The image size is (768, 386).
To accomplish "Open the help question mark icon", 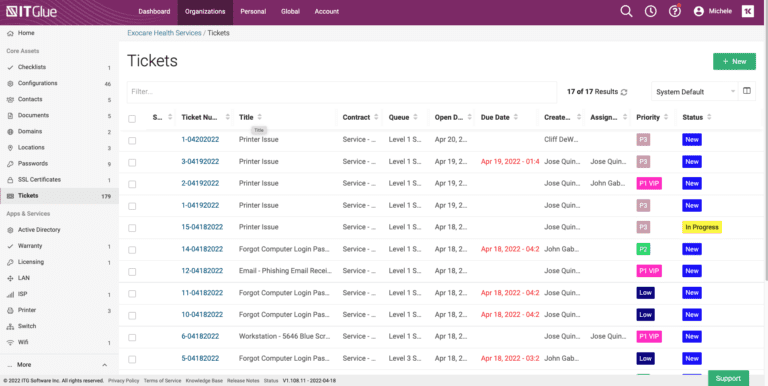I will click(675, 11).
